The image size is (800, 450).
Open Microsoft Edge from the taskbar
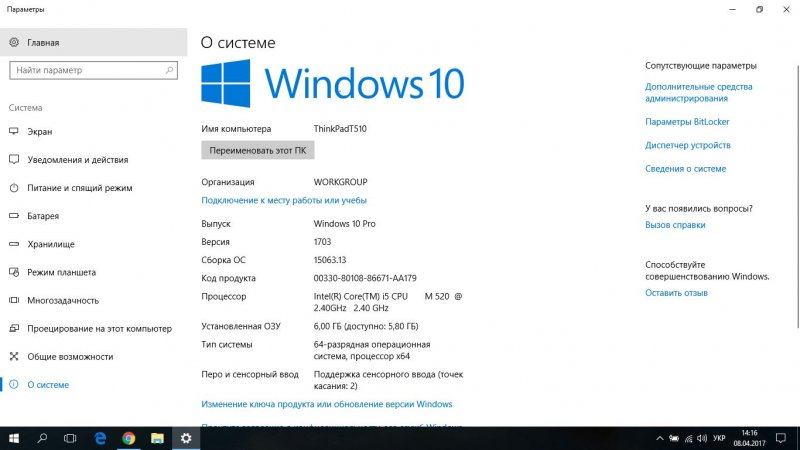(100, 438)
